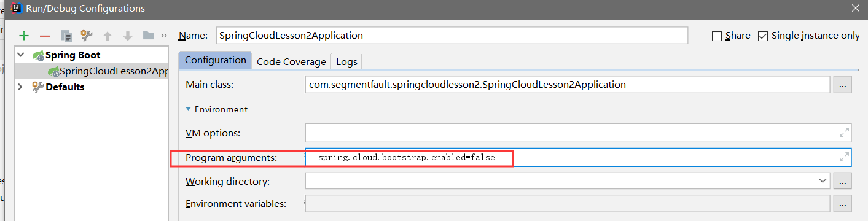
Task: Collapse the Environment section
Action: click(x=189, y=109)
